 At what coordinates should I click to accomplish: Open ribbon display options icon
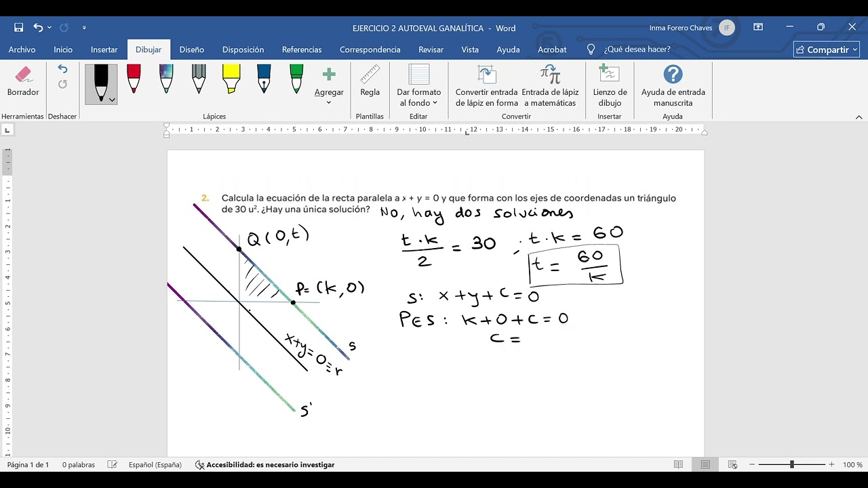click(x=758, y=27)
